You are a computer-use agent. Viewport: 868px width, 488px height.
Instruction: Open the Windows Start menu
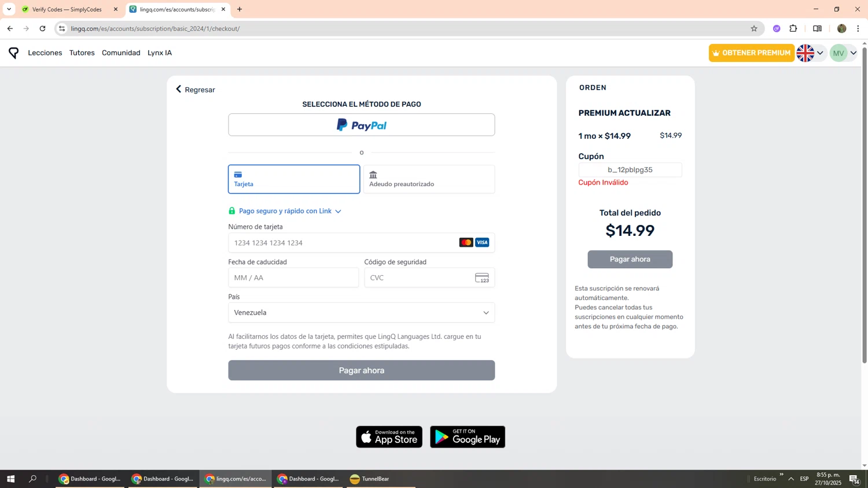[10, 479]
